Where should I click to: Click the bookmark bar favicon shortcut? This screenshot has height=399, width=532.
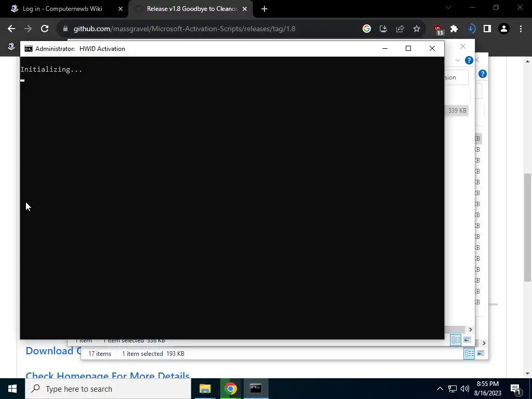[x=11, y=46]
